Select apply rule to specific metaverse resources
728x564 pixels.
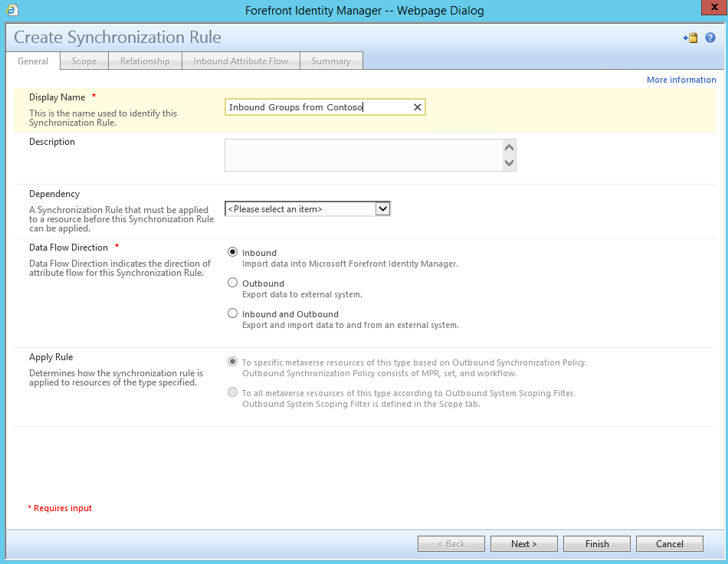(233, 362)
